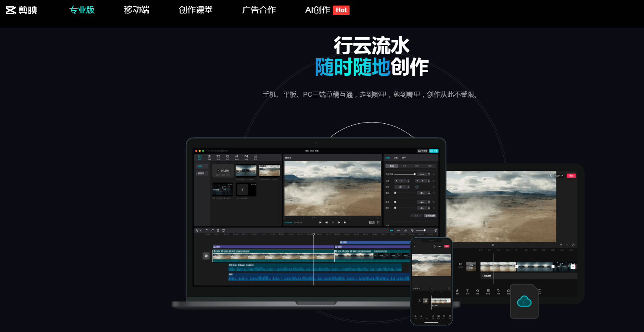Click the audio tool icon in laptop toolbar
Viewport: 644px width, 332px height.
click(x=209, y=157)
